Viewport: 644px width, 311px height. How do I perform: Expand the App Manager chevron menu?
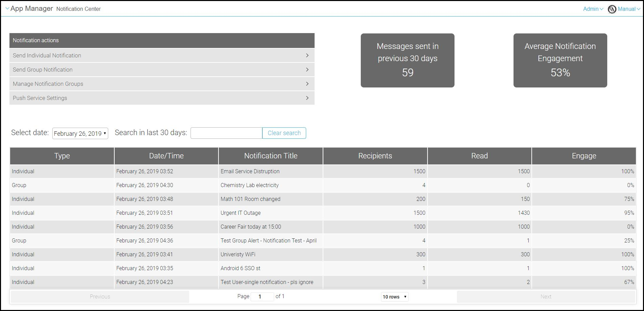(x=7, y=8)
